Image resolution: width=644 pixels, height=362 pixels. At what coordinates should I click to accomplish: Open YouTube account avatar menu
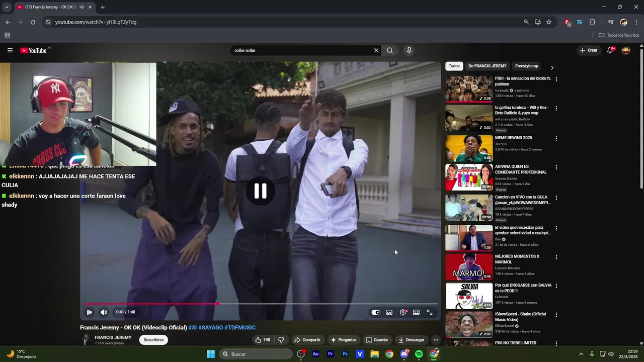pyautogui.click(x=626, y=50)
